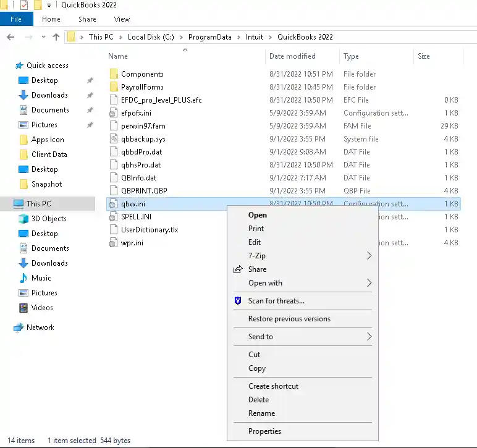Screen dimensions: 477x448
Task: Open Documents under This PC
Action: pyautogui.click(x=50, y=248)
